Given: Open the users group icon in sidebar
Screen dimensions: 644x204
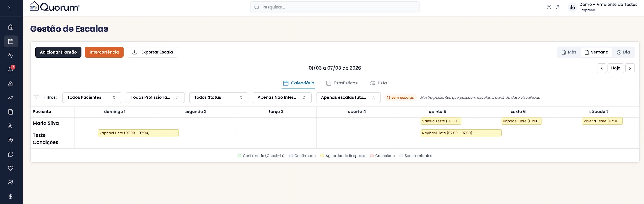Looking at the screenshot, I should (10, 183).
